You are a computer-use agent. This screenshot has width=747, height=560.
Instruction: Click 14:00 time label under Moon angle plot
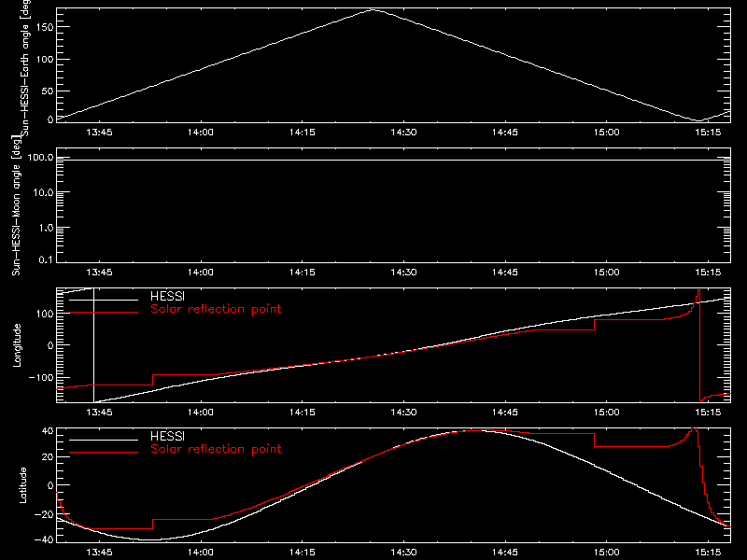point(201,273)
